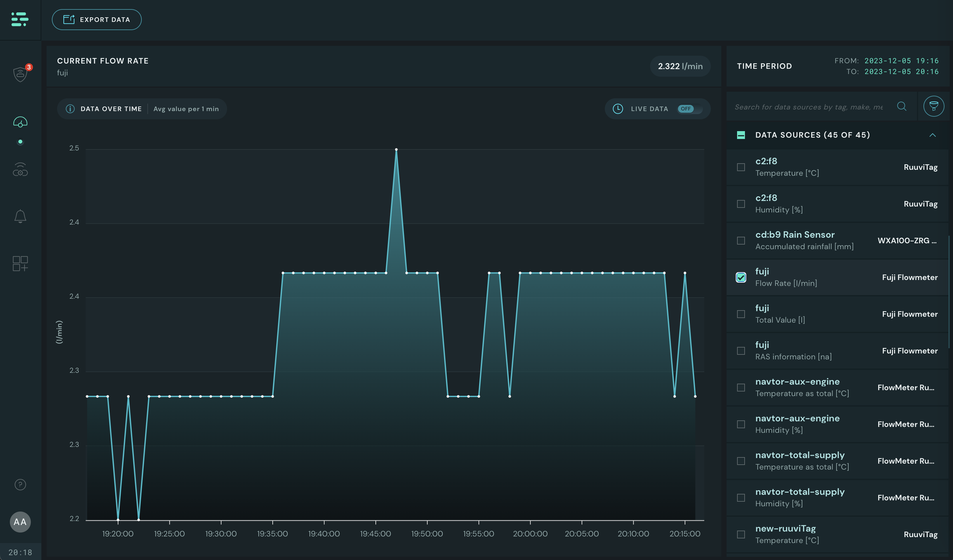This screenshot has height=560, width=953.
Task: Open the notifications bell icon
Action: 20,216
